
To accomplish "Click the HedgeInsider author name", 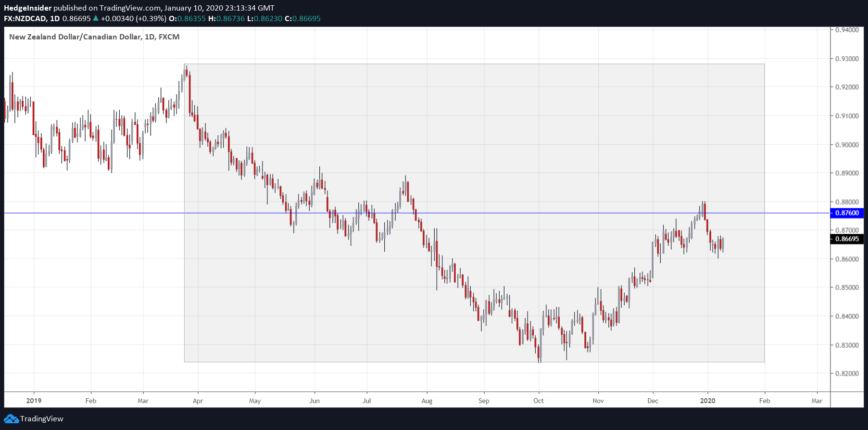I will [27, 8].
